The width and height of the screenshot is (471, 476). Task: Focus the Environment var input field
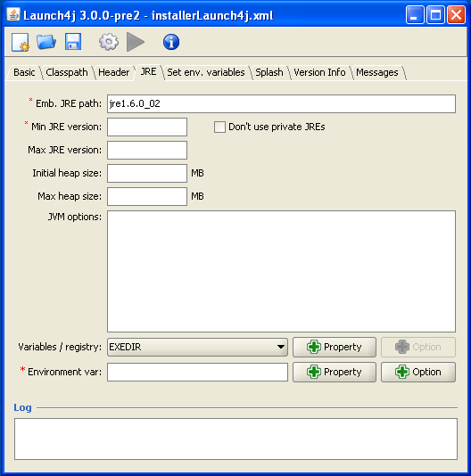point(197,373)
